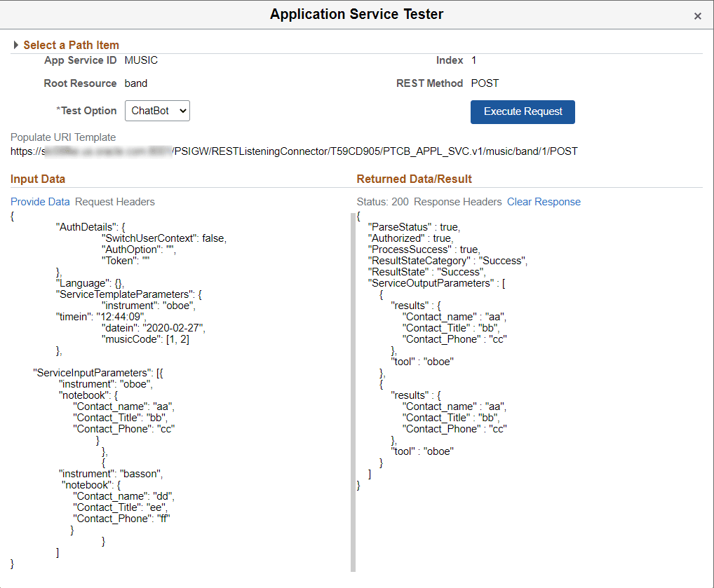Image resolution: width=714 pixels, height=588 pixels.
Task: Click the App Service ID value MUSIC
Action: pyautogui.click(x=141, y=60)
